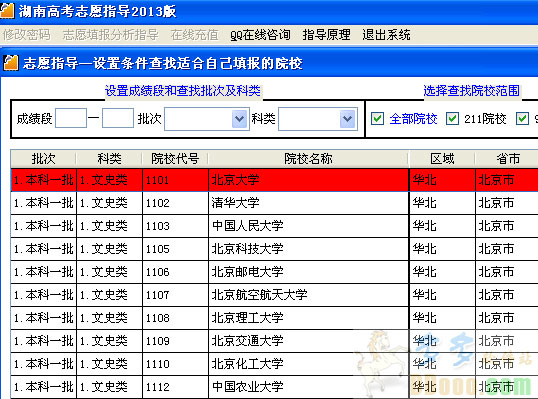Click the 设置成绩段和查找批次及科类 link
Viewport: 538px width, 399px height.
pos(183,91)
